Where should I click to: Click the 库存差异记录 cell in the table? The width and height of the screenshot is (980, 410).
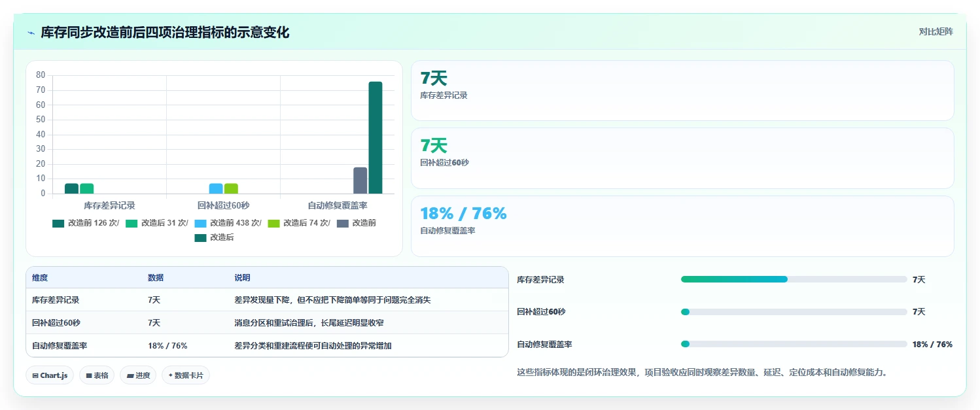pos(56,300)
